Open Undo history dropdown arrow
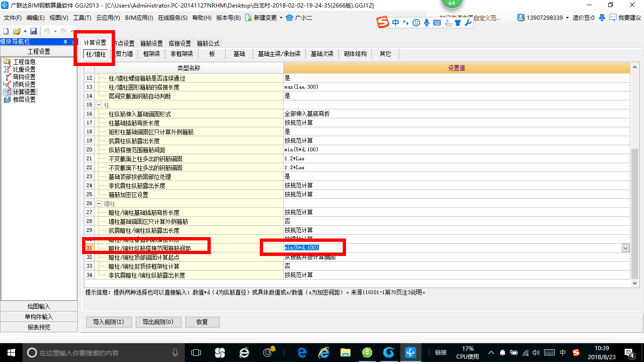The height and width of the screenshot is (362, 644). [54, 31]
